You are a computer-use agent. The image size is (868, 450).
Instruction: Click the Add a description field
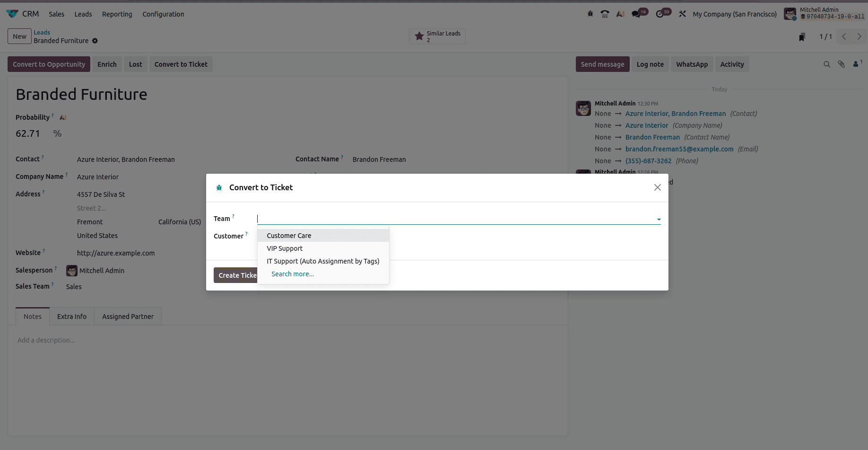coord(46,340)
